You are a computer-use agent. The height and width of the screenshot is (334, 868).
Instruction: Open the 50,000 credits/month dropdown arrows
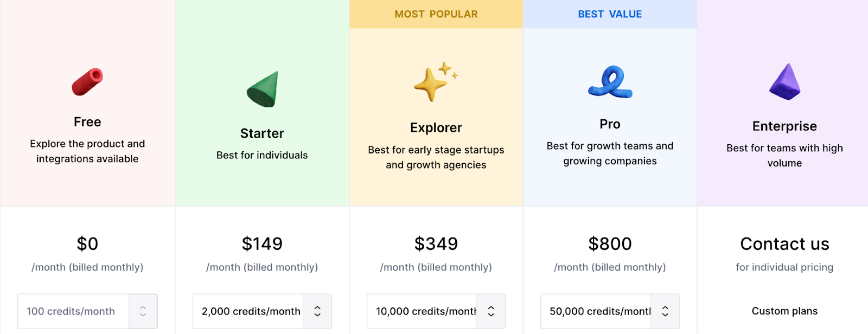(x=665, y=311)
